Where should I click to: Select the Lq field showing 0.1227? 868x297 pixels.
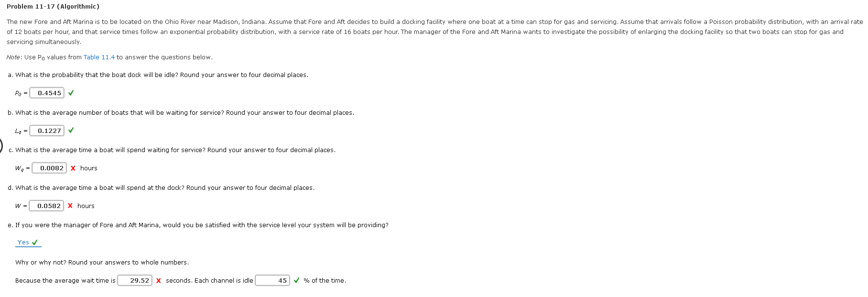click(x=46, y=130)
